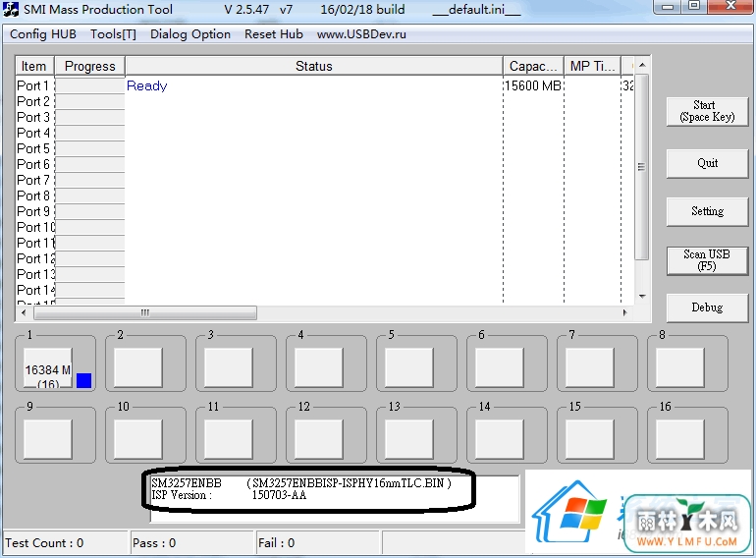Click the Quit button
Screen dimensions: 756x558
(707, 163)
